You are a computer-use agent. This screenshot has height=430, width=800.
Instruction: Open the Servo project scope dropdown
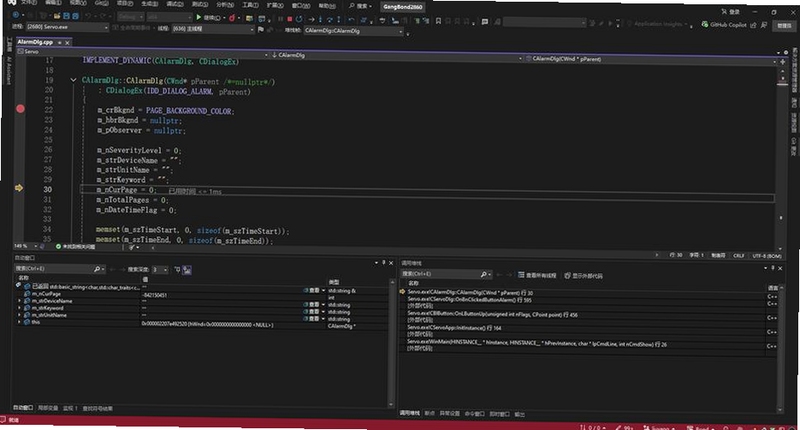[x=142, y=53]
